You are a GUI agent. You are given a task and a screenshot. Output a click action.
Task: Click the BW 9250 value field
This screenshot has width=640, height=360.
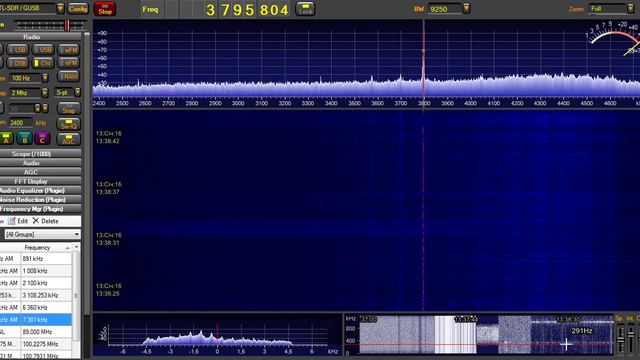[x=445, y=9]
